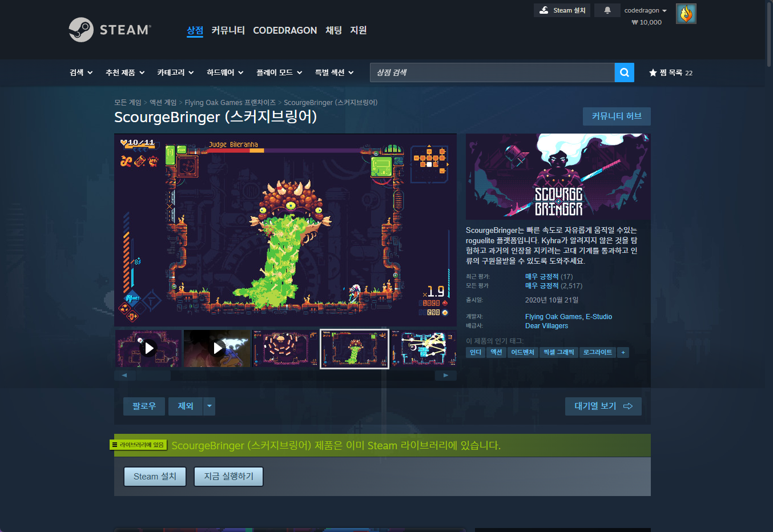
Task: Open the codedragon account dropdown
Action: point(645,10)
